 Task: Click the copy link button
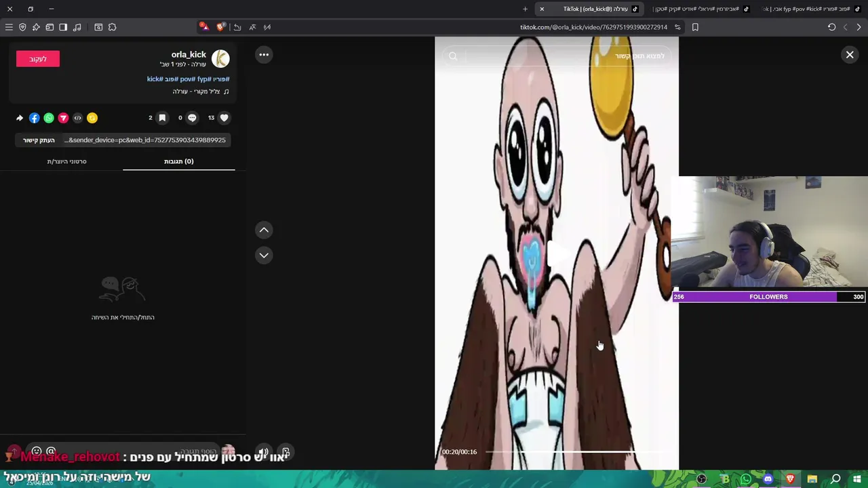(x=39, y=140)
